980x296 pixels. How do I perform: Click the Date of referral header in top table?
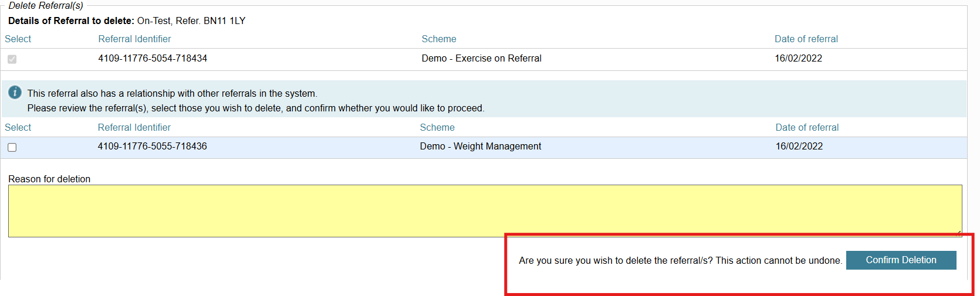point(806,39)
